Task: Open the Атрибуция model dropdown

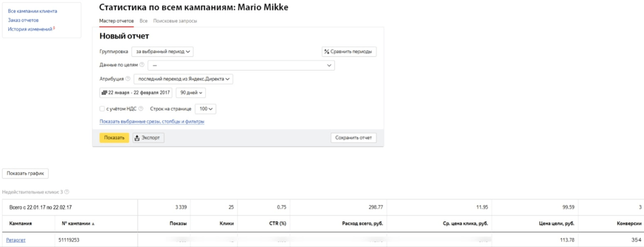Action: click(x=183, y=79)
